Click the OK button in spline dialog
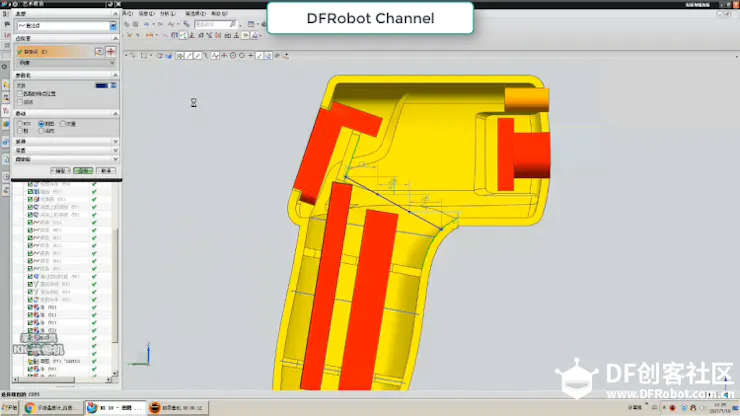The width and height of the screenshot is (740, 416). [x=60, y=170]
